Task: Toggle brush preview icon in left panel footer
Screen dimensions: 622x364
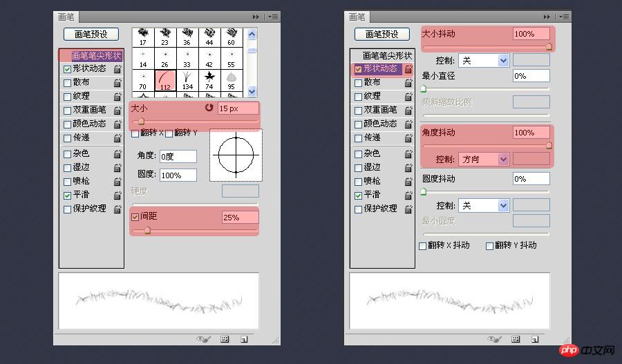Action: pyautogui.click(x=203, y=339)
